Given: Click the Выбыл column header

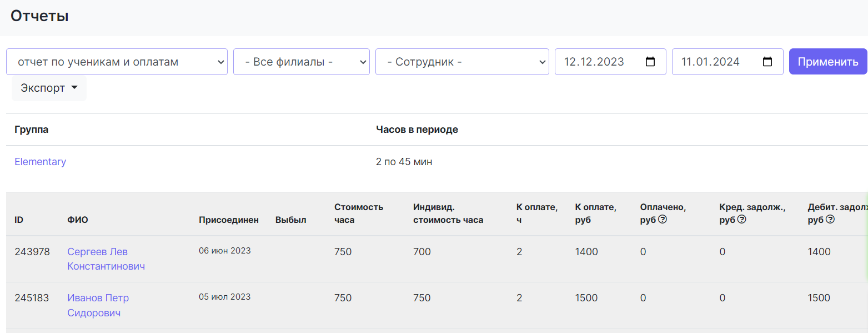Looking at the screenshot, I should (291, 220).
